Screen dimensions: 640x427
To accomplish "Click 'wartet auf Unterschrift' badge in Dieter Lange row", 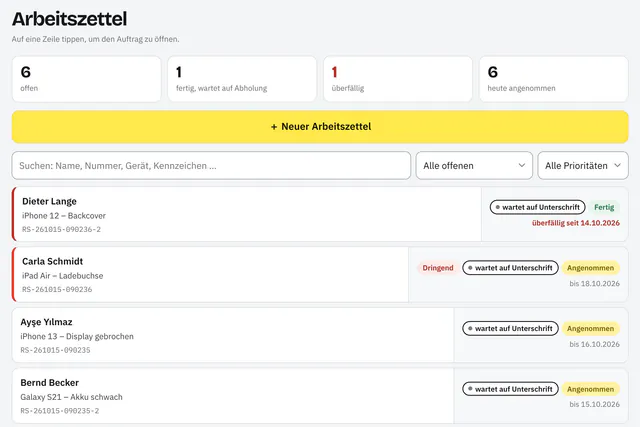I will pyautogui.click(x=538, y=207).
